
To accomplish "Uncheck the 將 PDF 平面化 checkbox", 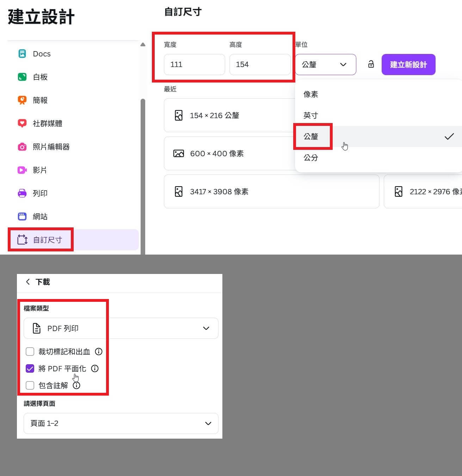I will coord(30,368).
